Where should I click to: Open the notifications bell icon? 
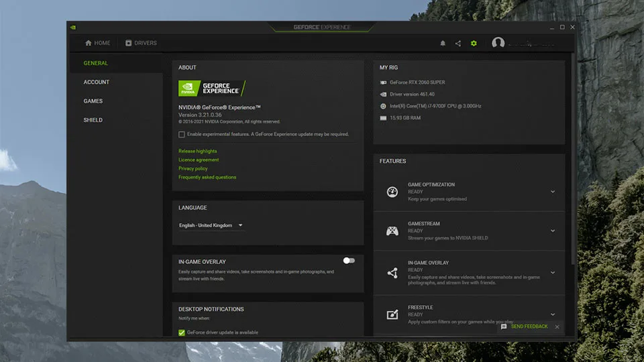coord(443,43)
